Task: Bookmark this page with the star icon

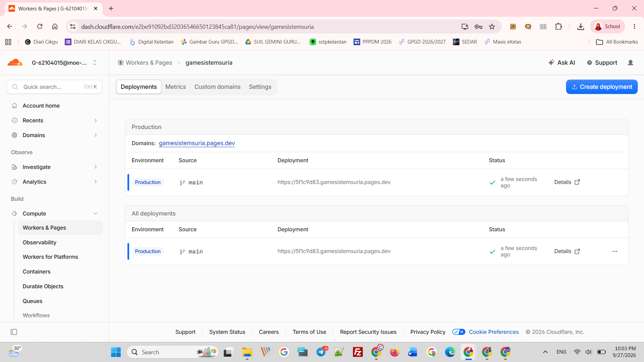Action: (492, 26)
